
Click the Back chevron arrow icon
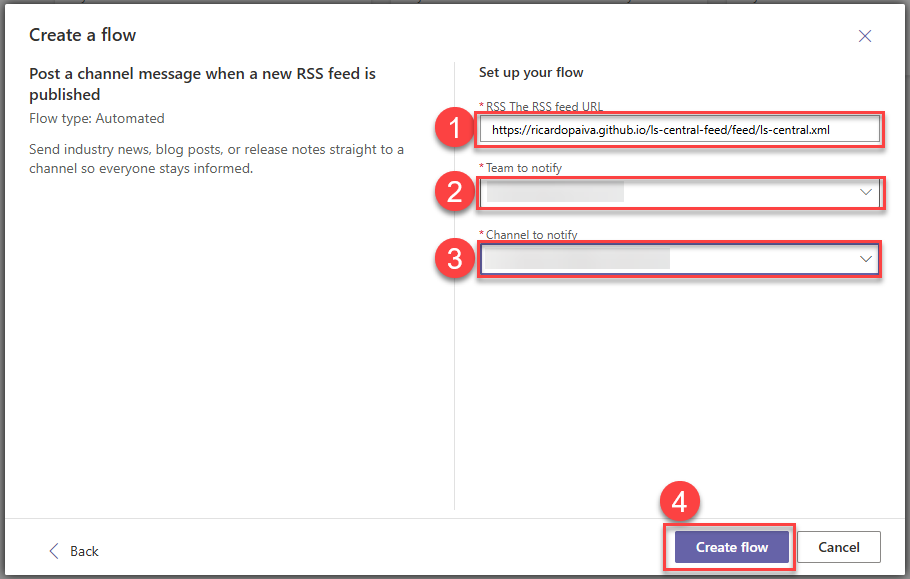pyautogui.click(x=55, y=551)
